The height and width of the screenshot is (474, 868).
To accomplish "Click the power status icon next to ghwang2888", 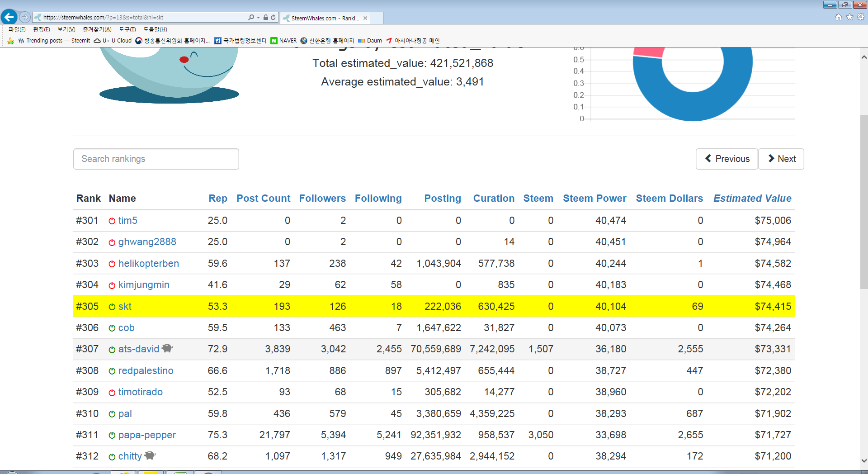I will pos(112,242).
